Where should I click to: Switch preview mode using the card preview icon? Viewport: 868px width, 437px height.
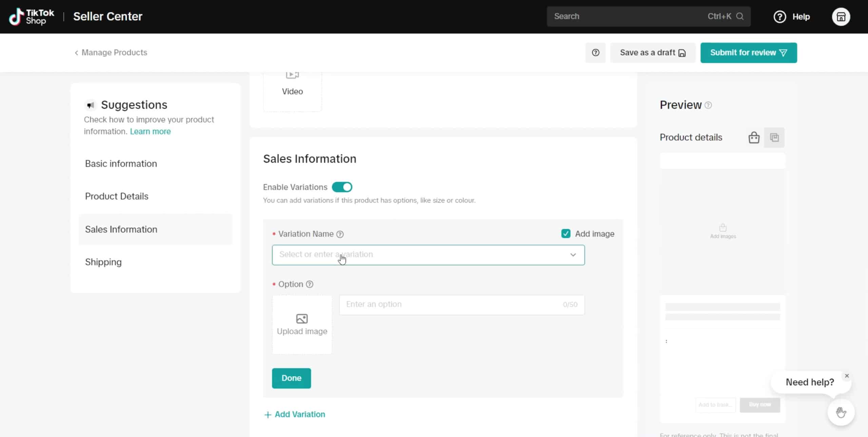pos(774,137)
